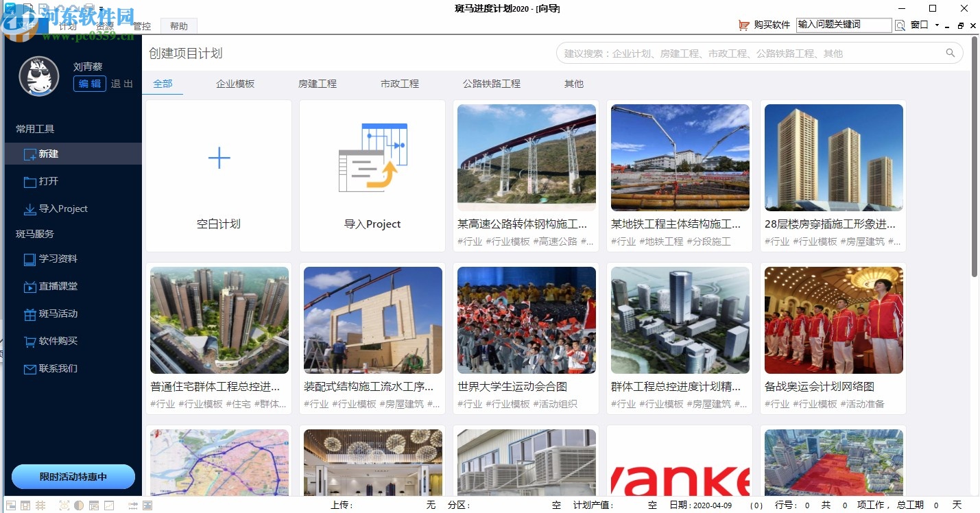The width and height of the screenshot is (980, 513).
Task: Expand the 文件 file menu
Action: (x=26, y=25)
